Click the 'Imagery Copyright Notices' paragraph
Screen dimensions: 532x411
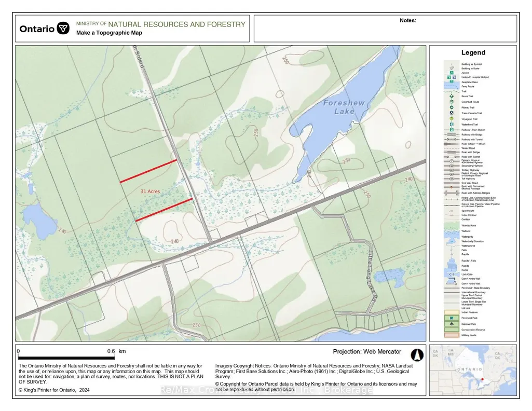click(x=314, y=371)
